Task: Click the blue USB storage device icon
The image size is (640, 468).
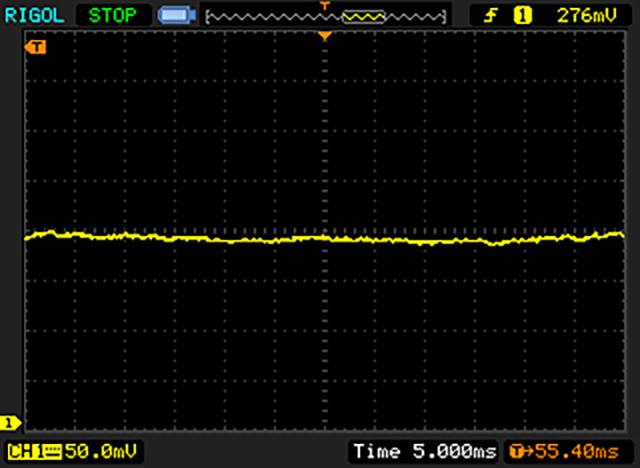Action: point(177,16)
